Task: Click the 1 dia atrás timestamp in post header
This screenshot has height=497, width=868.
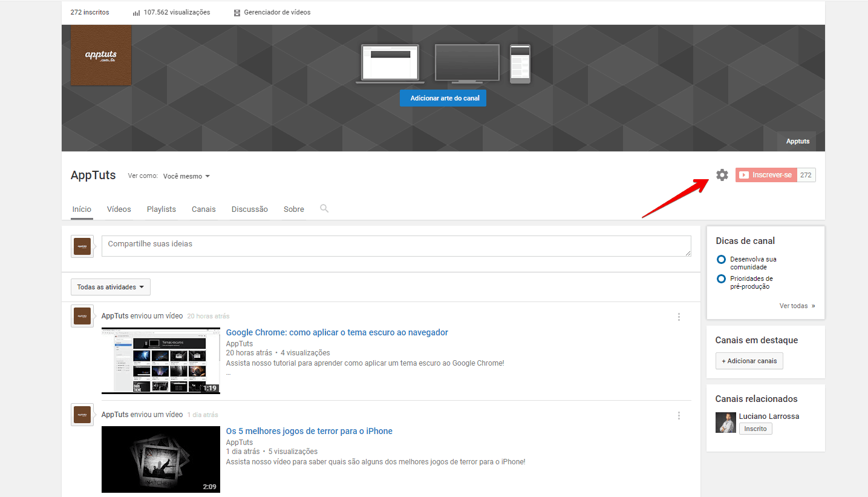Action: pos(203,415)
